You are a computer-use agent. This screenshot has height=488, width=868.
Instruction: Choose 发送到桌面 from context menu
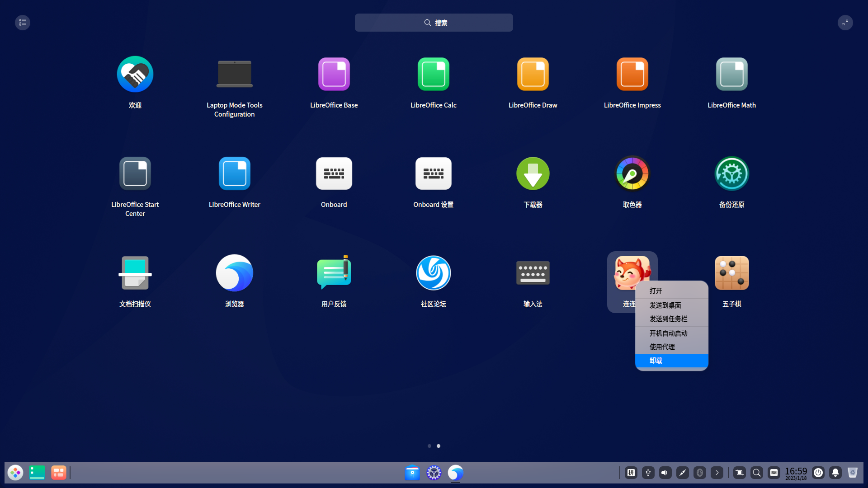coord(671,305)
